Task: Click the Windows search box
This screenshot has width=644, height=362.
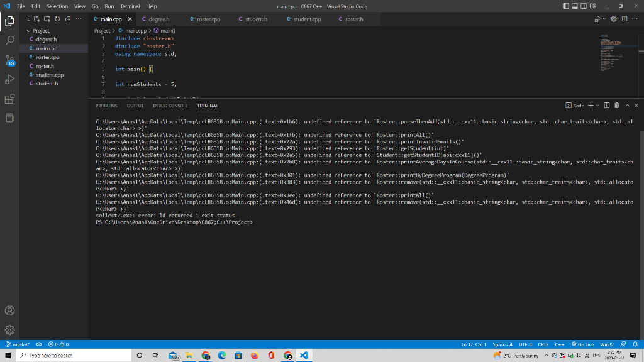Action: 69,355
